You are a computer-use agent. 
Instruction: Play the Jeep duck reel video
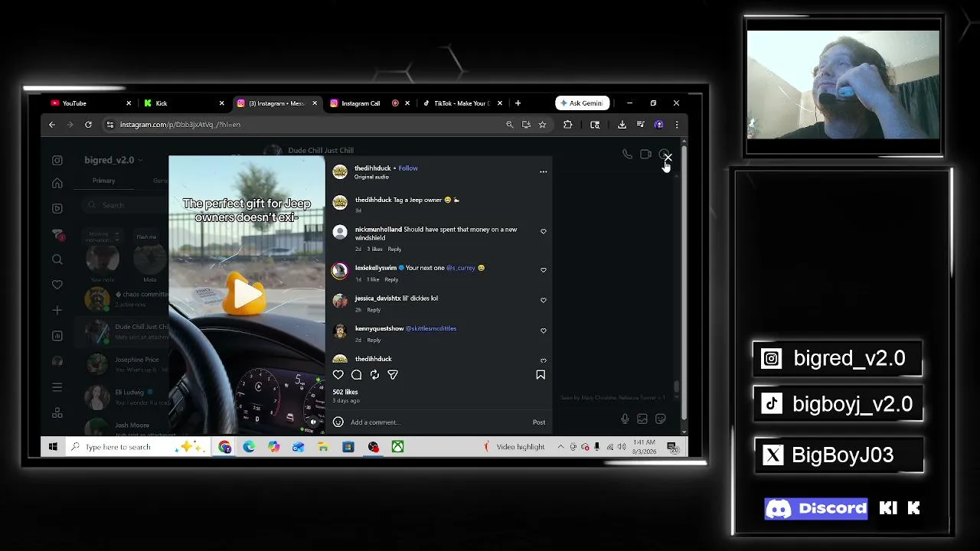point(247,295)
